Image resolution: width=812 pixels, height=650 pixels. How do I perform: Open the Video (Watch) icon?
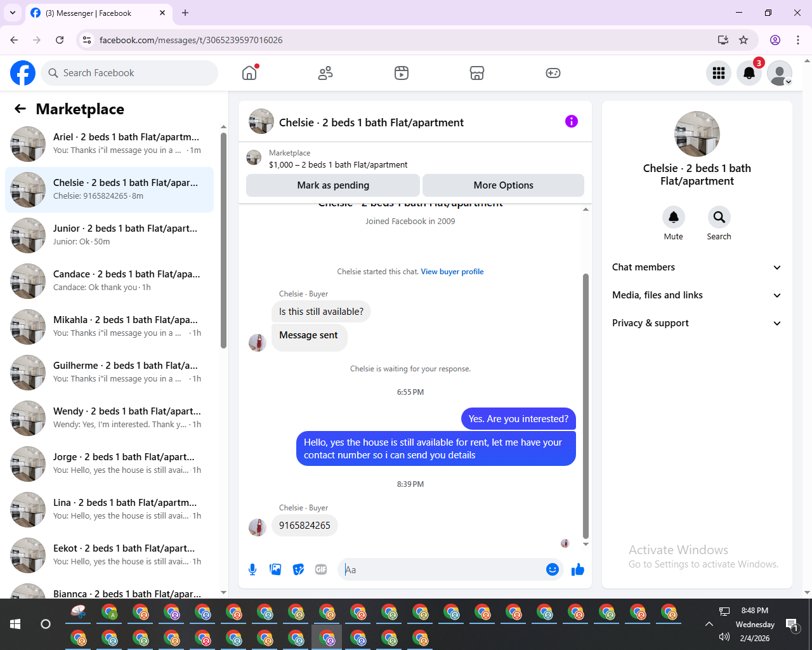click(402, 73)
